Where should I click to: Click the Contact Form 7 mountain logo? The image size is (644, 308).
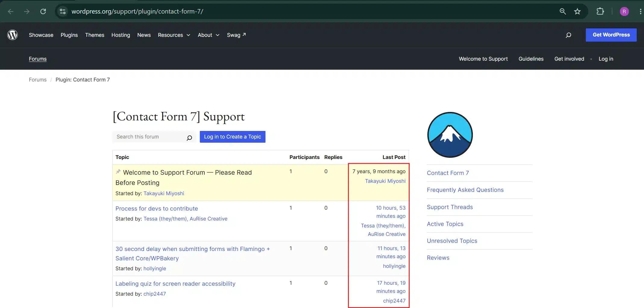(x=450, y=135)
